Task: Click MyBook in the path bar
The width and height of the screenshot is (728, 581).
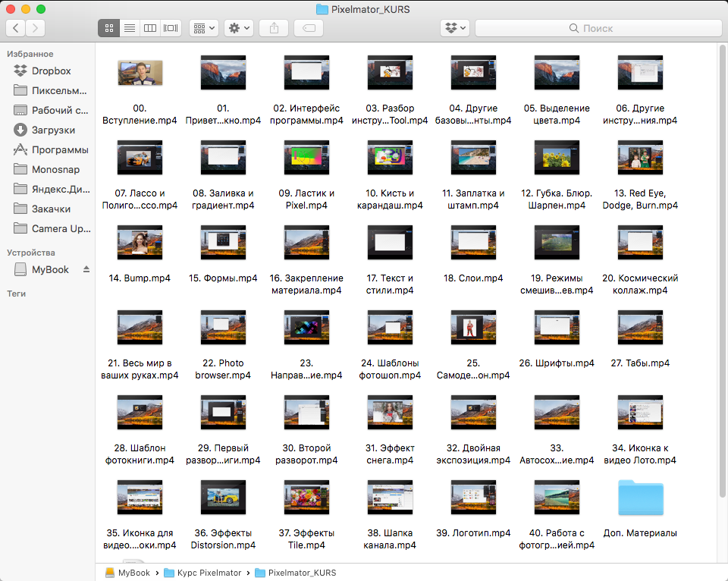Action: click(127, 573)
